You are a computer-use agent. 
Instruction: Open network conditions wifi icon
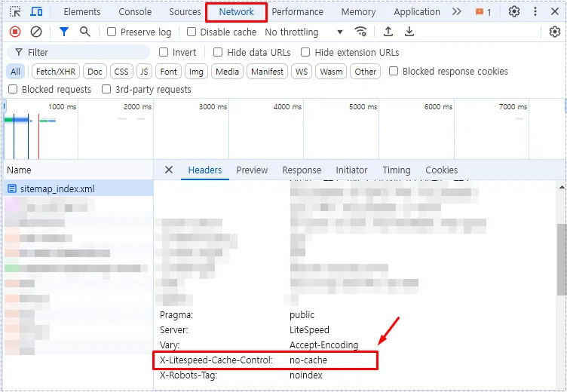point(360,32)
